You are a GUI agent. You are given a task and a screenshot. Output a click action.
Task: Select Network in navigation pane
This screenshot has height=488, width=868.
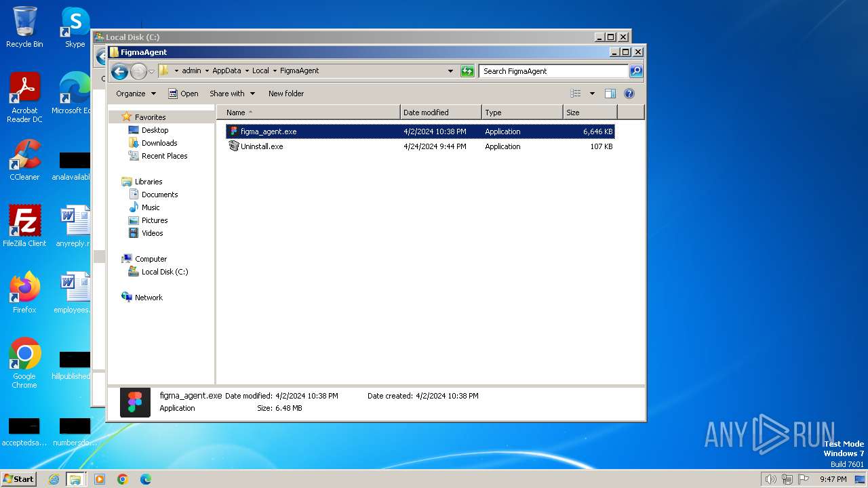click(x=149, y=298)
